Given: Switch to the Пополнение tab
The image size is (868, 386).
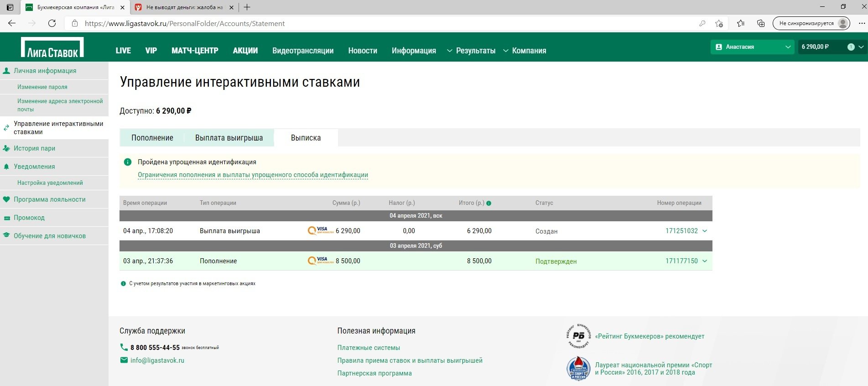Looking at the screenshot, I should [152, 138].
